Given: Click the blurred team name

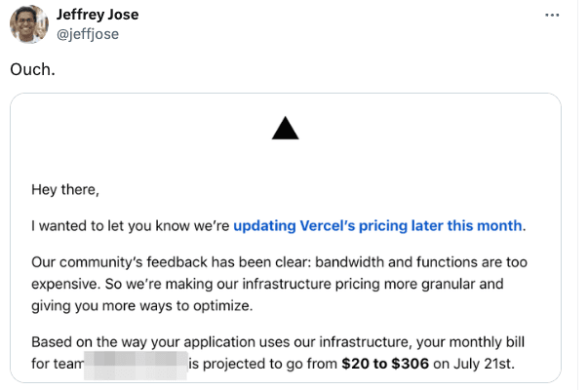Looking at the screenshot, I should [136, 366].
